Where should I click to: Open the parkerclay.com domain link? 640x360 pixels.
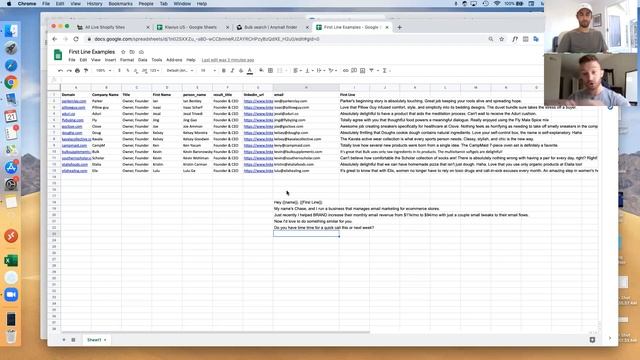[74, 101]
